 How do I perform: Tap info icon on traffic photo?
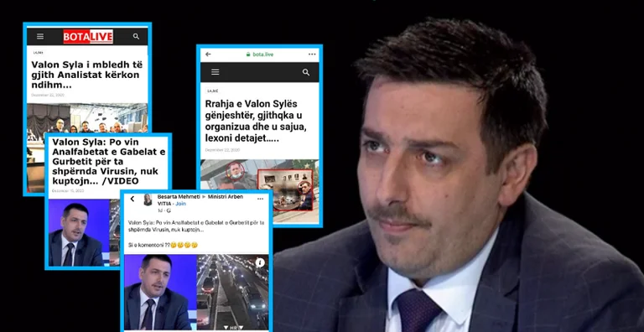pyautogui.click(x=260, y=262)
